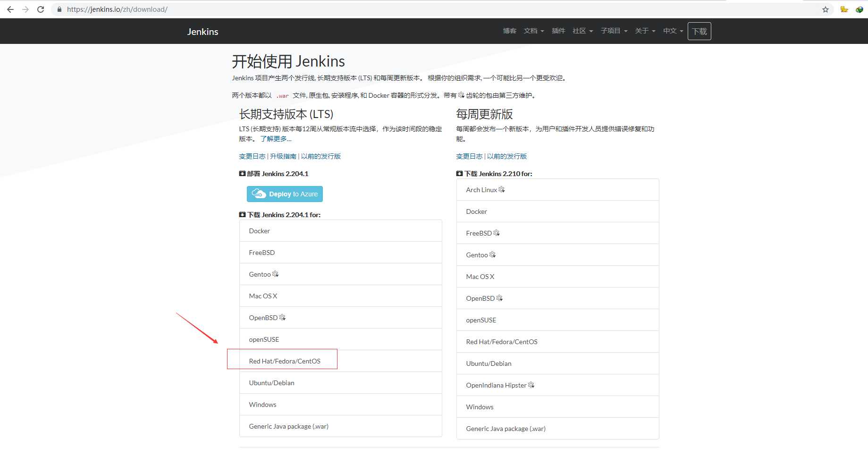Choose Windows in the weekly download list
The image size is (868, 456).
click(558, 407)
